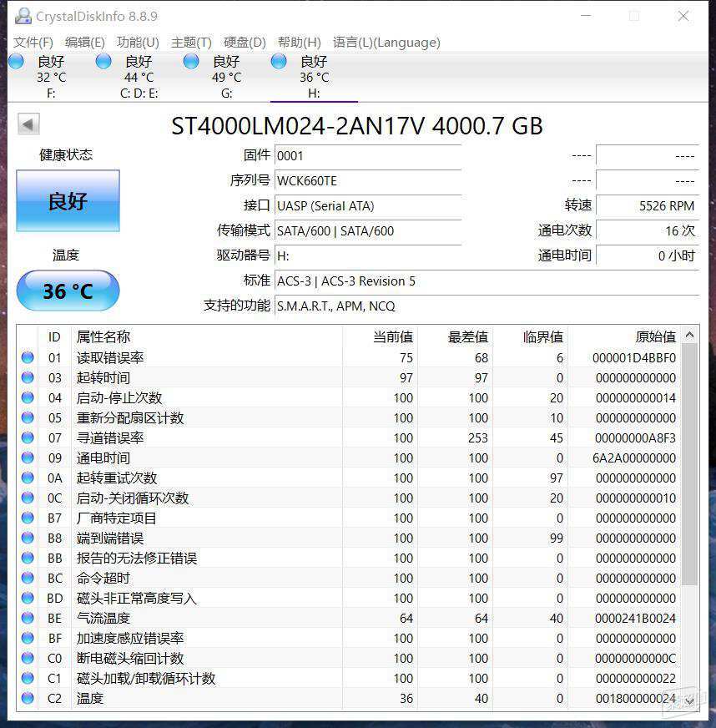Screen dimensions: 716x728
Task: Open the 功能(U) menu
Action: click(138, 43)
